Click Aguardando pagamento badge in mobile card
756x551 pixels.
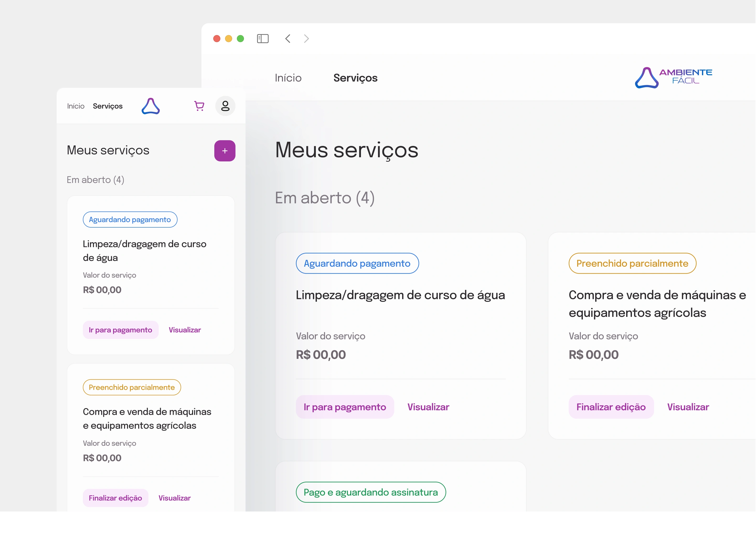pyautogui.click(x=130, y=219)
